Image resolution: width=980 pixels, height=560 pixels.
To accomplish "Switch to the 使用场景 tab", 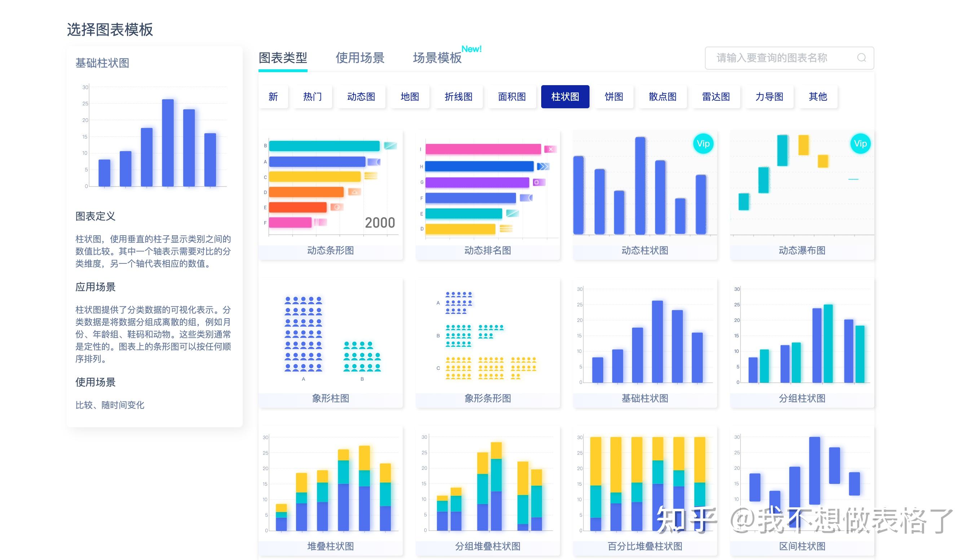I will (360, 58).
